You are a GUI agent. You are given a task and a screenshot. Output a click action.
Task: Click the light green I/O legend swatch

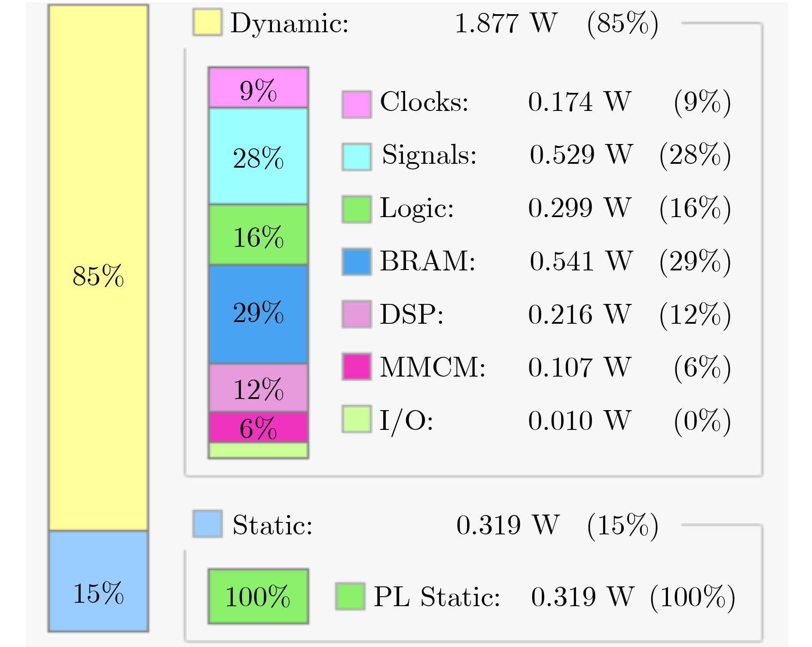coord(357,419)
